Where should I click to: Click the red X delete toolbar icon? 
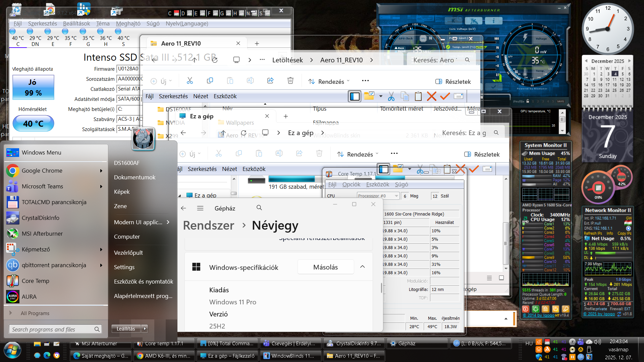click(x=431, y=97)
